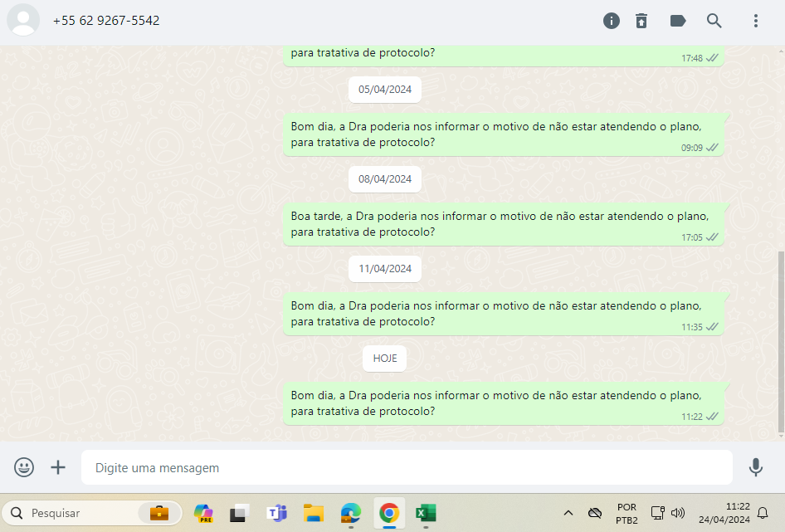The height and width of the screenshot is (532, 785).
Task: Click the 11/04/2024 date badge
Action: pos(385,269)
